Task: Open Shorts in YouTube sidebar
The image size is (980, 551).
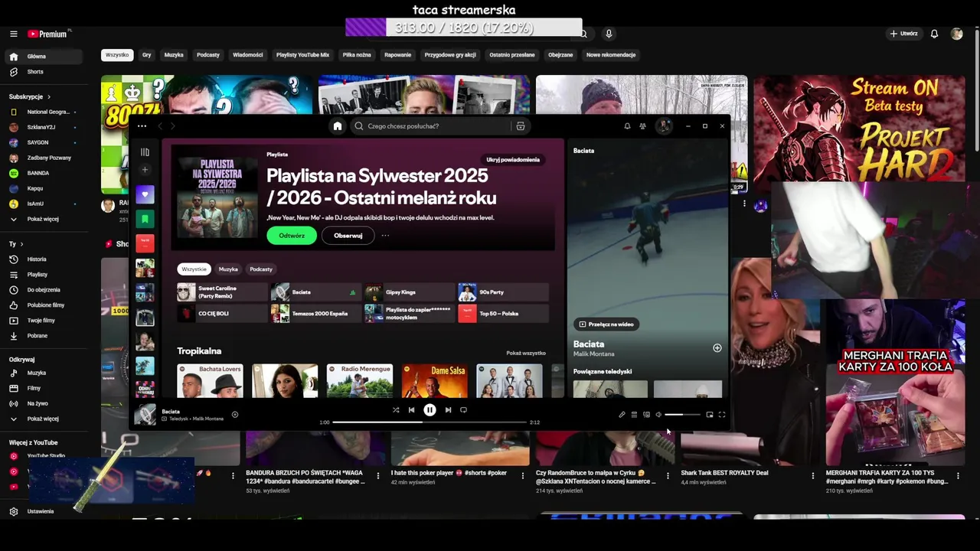Action: (44, 72)
